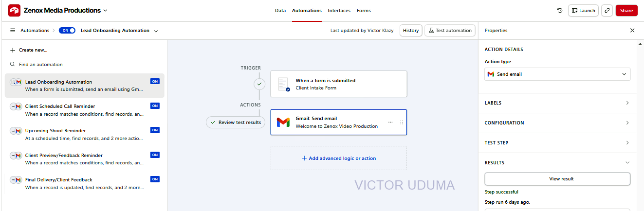Open the three-dot menu on the Gmail action
Image resolution: width=644 pixels, height=211 pixels.
(x=390, y=122)
